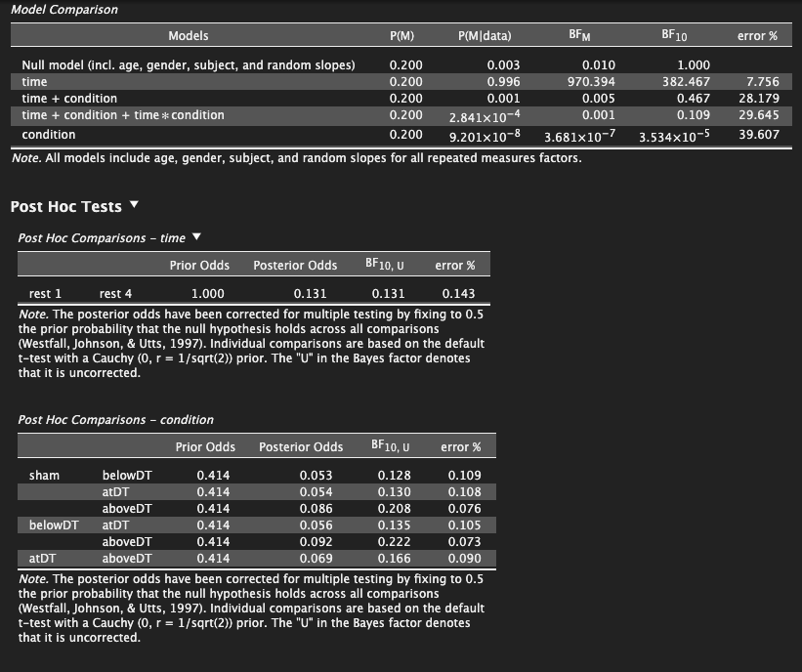Screen dimensions: 802x672
Task: Select the 0.069 posterior odds value
Action: coord(316,559)
